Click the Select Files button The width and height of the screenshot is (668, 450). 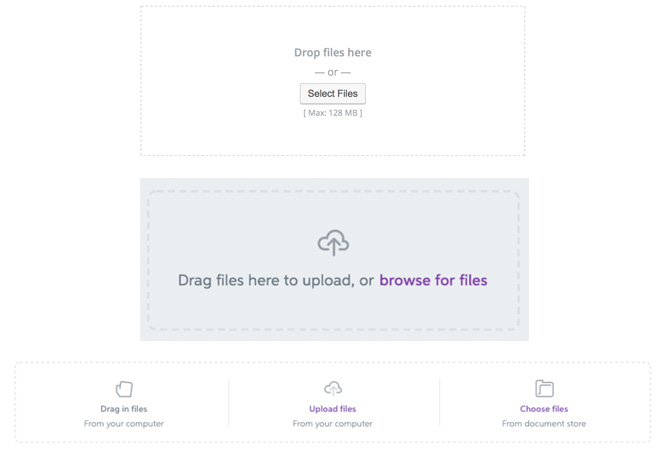click(332, 94)
